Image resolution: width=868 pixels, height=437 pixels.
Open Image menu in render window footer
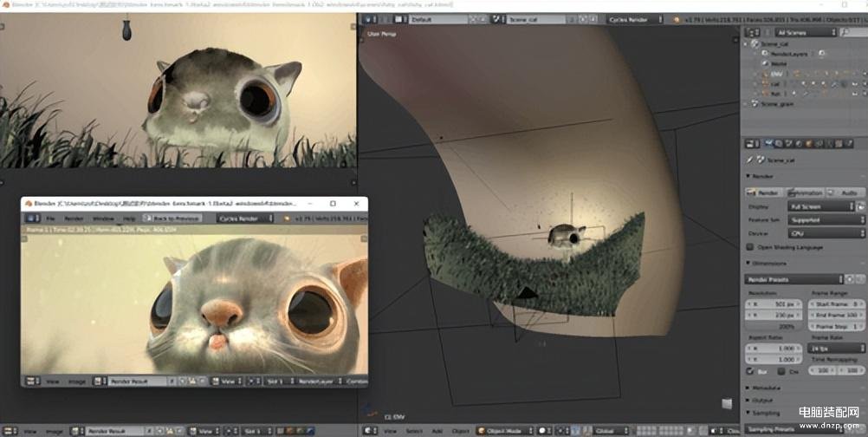[76, 382]
